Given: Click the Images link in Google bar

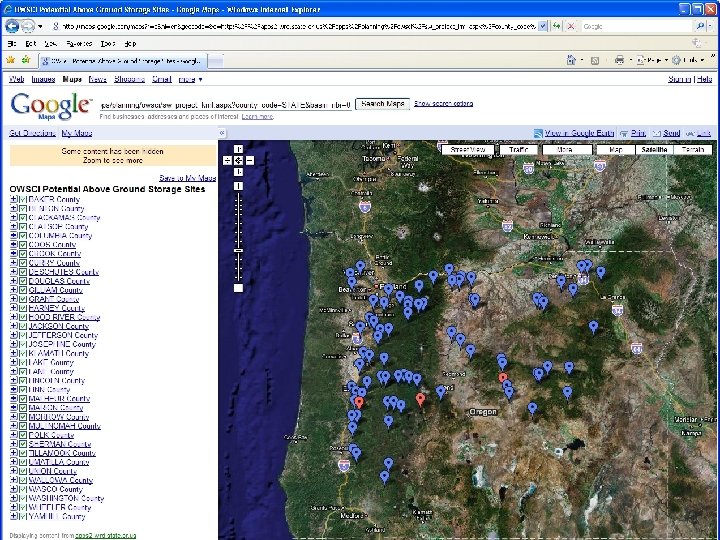Looking at the screenshot, I should (x=43, y=79).
